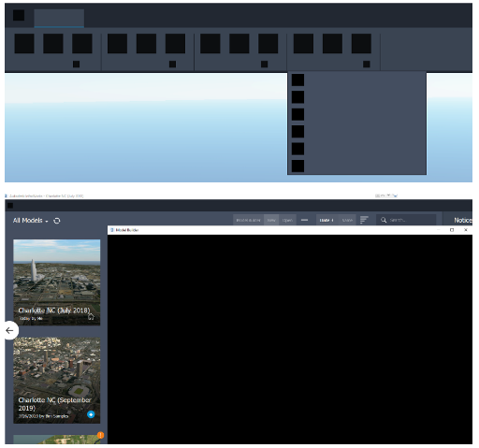Open the Charlotte NC (September 2019) model thumbnail
Screen dimensions: 479x448
point(57,380)
